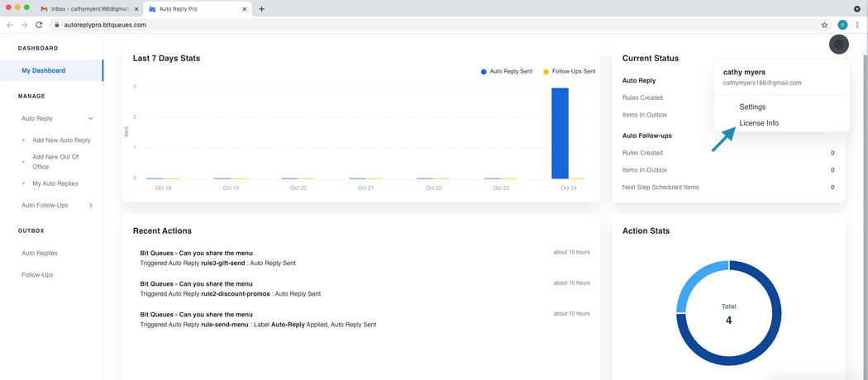Toggle Auto Reply Sent legend series
868x380 pixels.
pyautogui.click(x=507, y=71)
